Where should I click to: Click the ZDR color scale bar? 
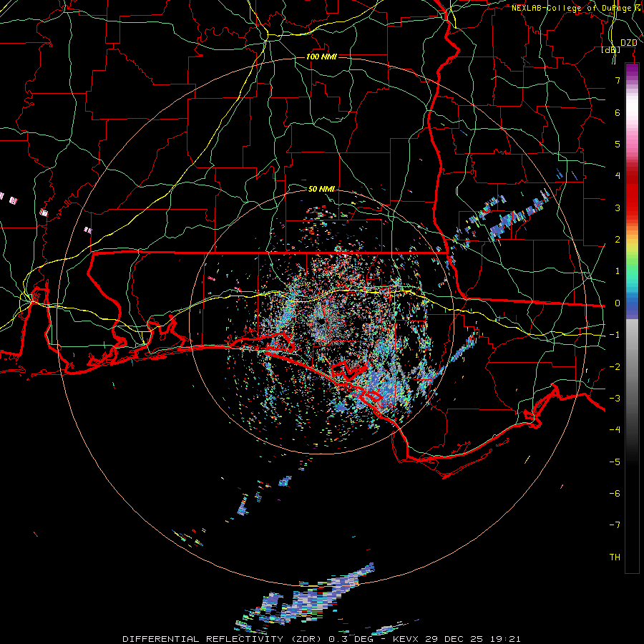632,318
